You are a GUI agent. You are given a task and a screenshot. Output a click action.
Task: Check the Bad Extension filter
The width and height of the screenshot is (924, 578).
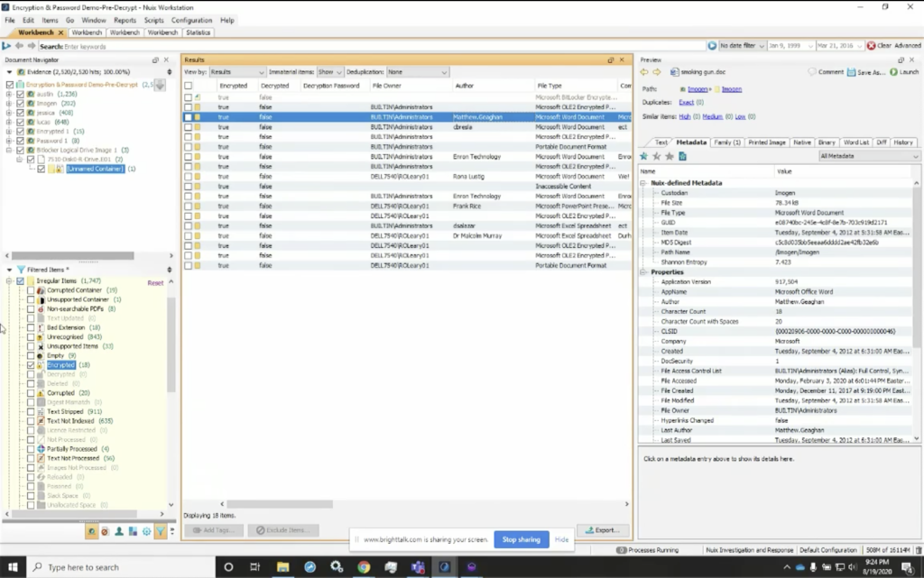(x=31, y=327)
